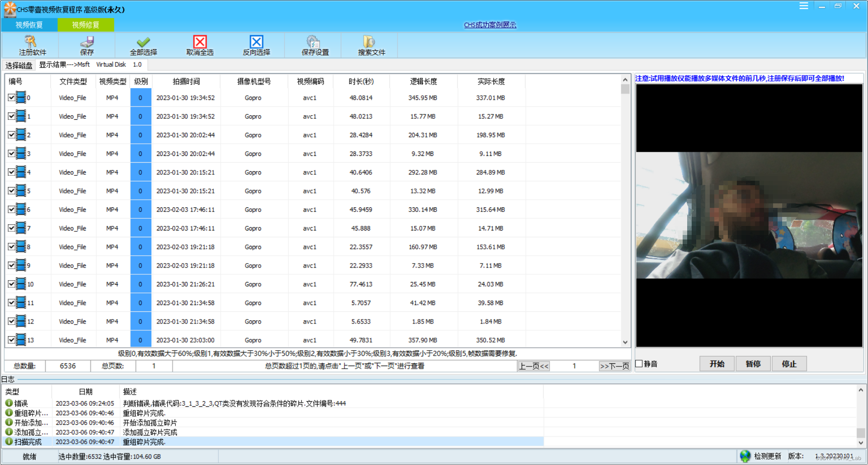
Task: Click the film icon of row 8
Action: [x=20, y=247]
